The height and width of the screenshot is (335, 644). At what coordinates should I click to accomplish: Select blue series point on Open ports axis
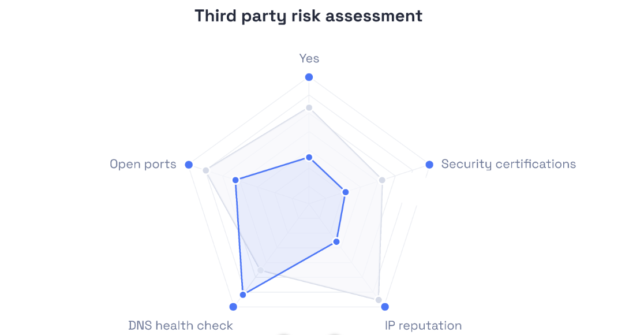coord(235,180)
